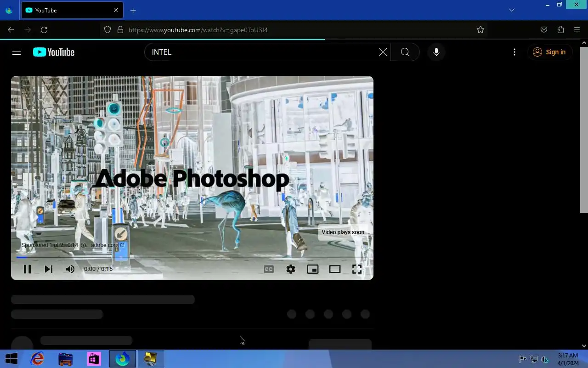Screen dimensions: 588x368
Task: Open the Windows Start menu
Action: [x=11, y=359]
